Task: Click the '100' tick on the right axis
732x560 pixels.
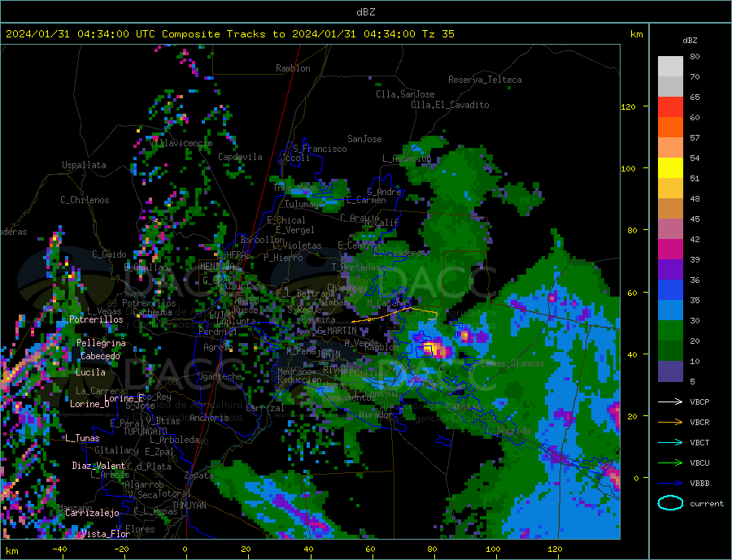Action: [628, 168]
